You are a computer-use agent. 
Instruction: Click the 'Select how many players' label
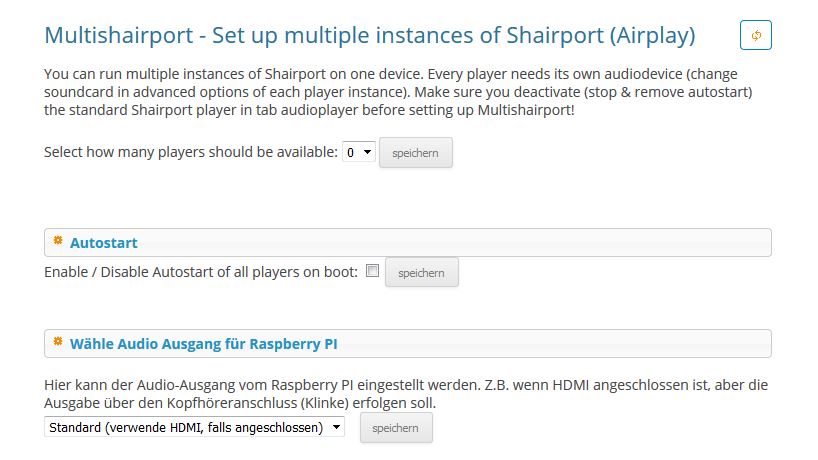pyautogui.click(x=191, y=152)
